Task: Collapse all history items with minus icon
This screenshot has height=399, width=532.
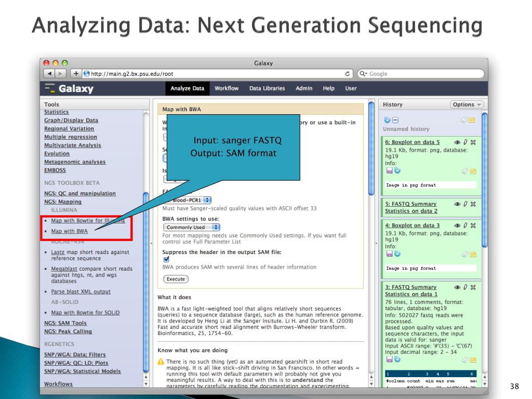Action: tap(395, 120)
